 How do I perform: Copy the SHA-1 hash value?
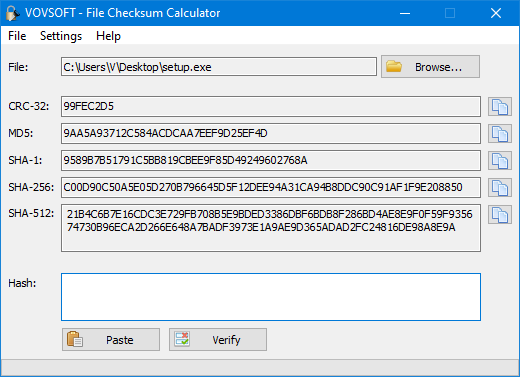pyautogui.click(x=500, y=161)
